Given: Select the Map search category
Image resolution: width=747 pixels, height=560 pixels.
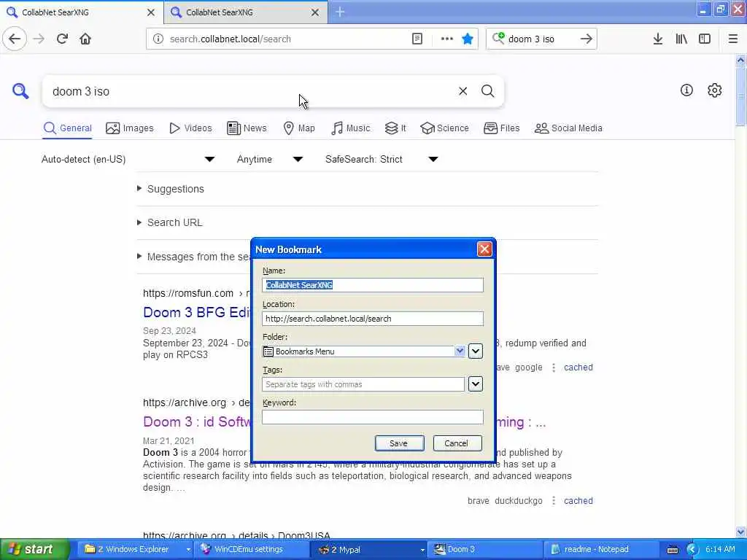Looking at the screenshot, I should [x=299, y=128].
